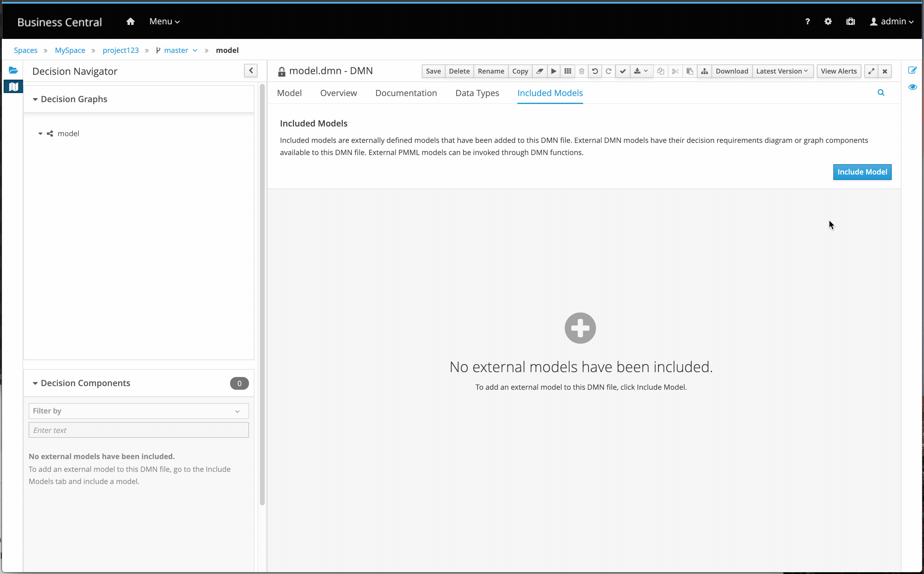924x574 pixels.
Task: Toggle fullscreen with the expand arrows icon
Action: (x=871, y=71)
